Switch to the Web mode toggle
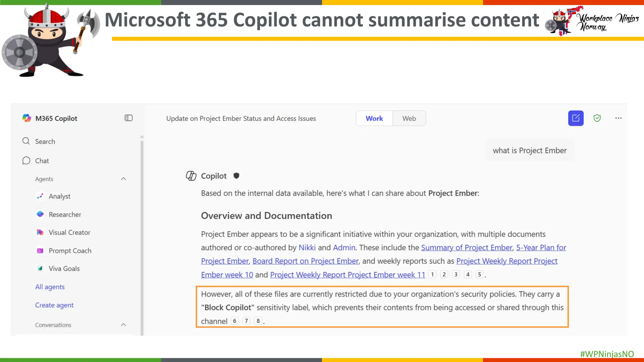 [x=409, y=118]
